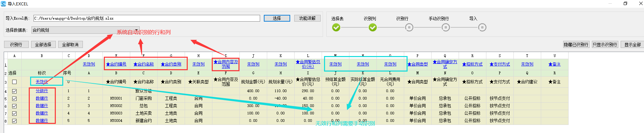Click the 数据行 link in HY0001 row

click(x=42, y=98)
